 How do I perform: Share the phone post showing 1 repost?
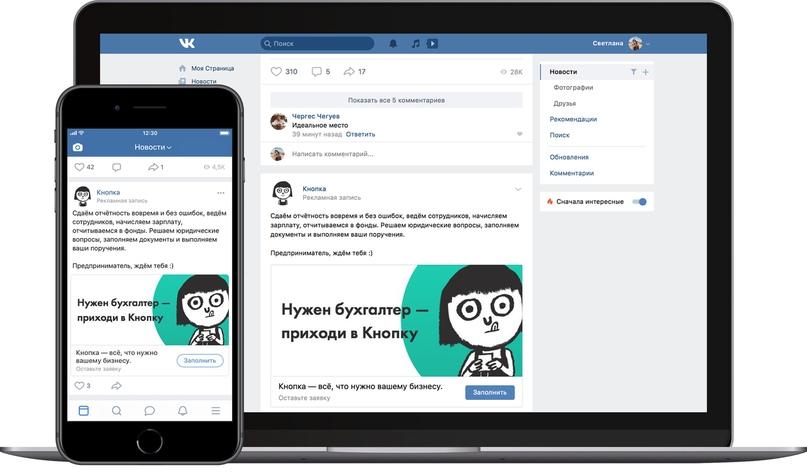coord(153,167)
